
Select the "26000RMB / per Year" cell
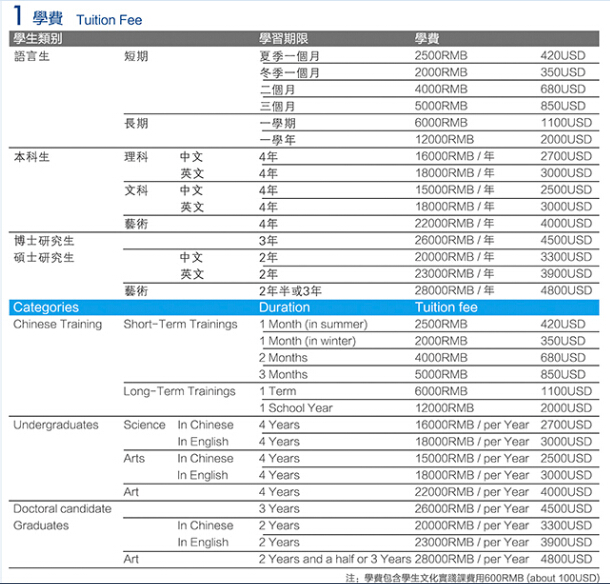[472, 509]
